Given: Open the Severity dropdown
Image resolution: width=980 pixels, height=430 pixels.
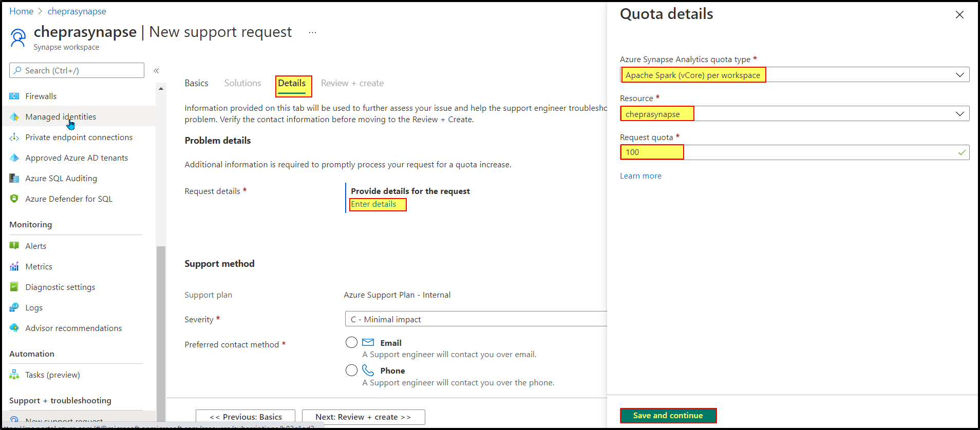Looking at the screenshot, I should coord(476,319).
